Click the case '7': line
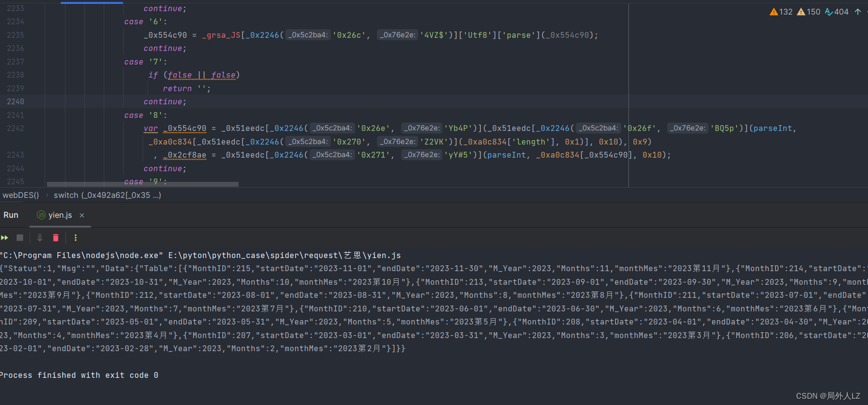The height and width of the screenshot is (405, 868). pos(145,62)
